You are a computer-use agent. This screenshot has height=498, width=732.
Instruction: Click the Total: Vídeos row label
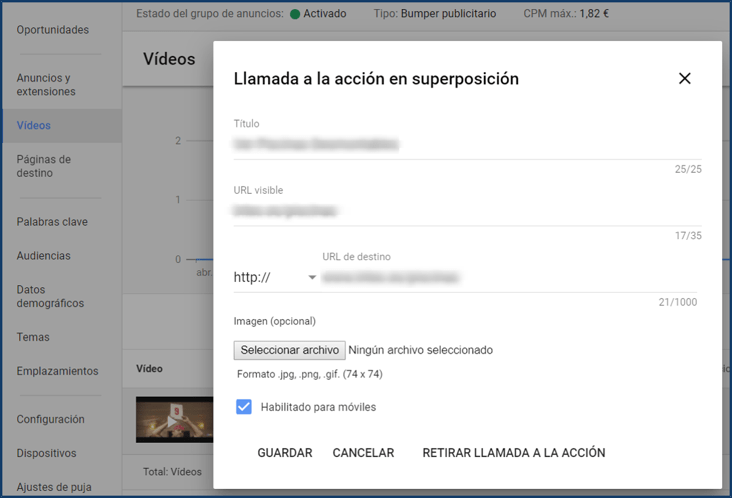pos(172,472)
